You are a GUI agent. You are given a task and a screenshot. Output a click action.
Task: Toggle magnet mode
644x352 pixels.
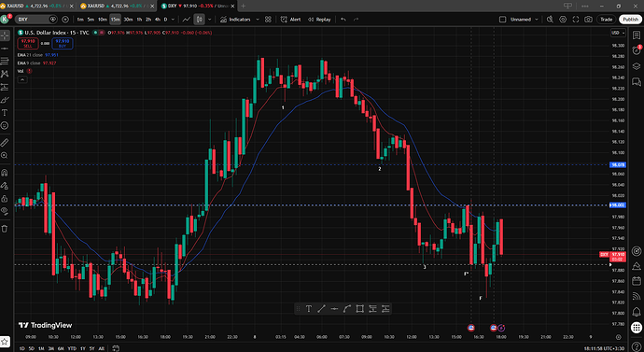point(5,173)
